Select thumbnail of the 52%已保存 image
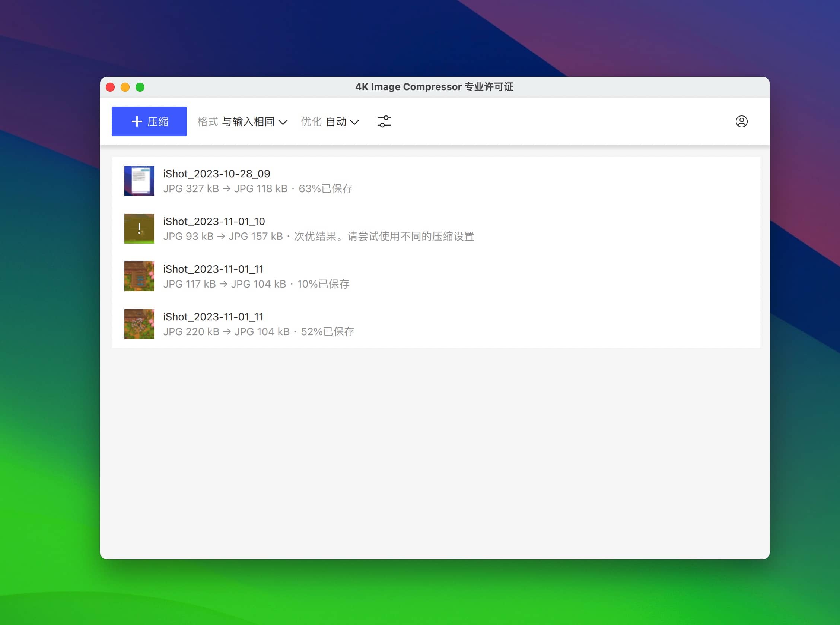Image resolution: width=840 pixels, height=625 pixels. [139, 324]
